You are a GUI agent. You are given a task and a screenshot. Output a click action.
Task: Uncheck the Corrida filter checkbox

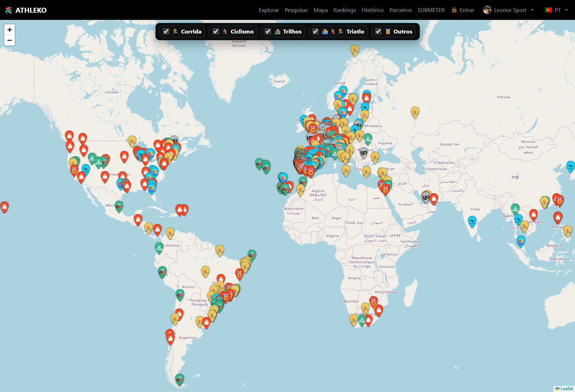[166, 31]
